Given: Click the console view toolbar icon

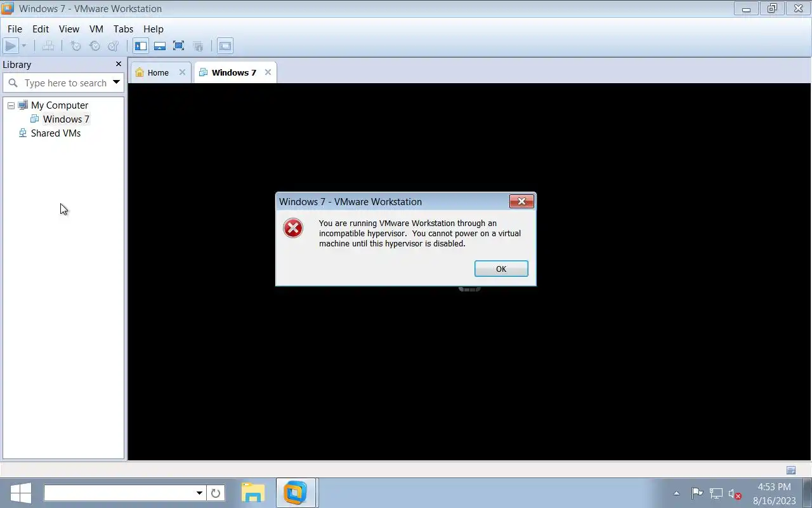Looking at the screenshot, I should (225, 46).
